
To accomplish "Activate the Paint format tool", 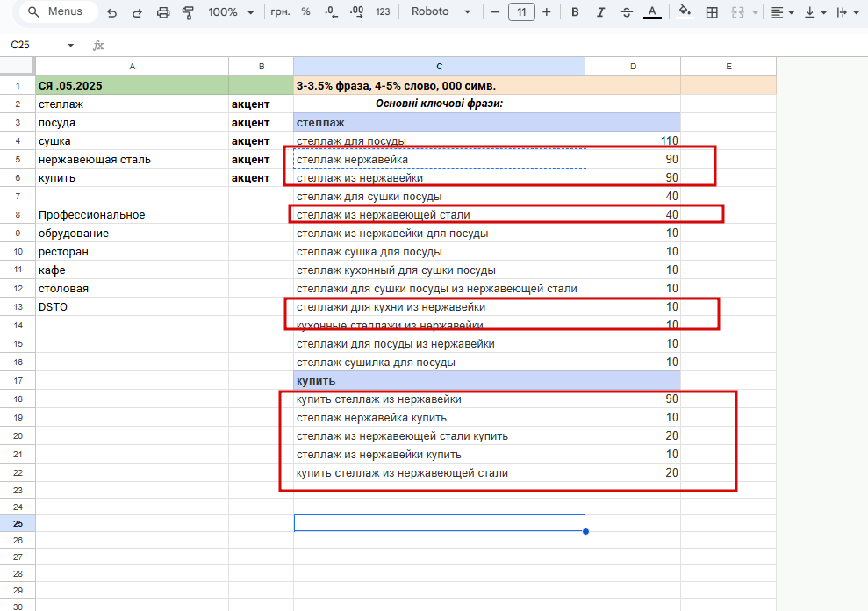I will pyautogui.click(x=188, y=12).
